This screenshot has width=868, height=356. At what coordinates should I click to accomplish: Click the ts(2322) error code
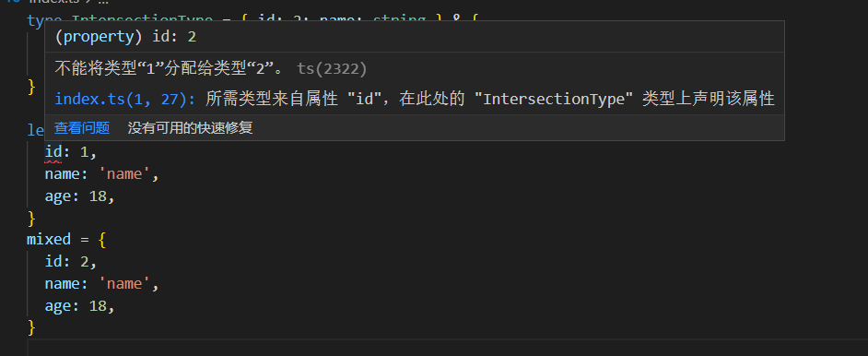point(332,68)
